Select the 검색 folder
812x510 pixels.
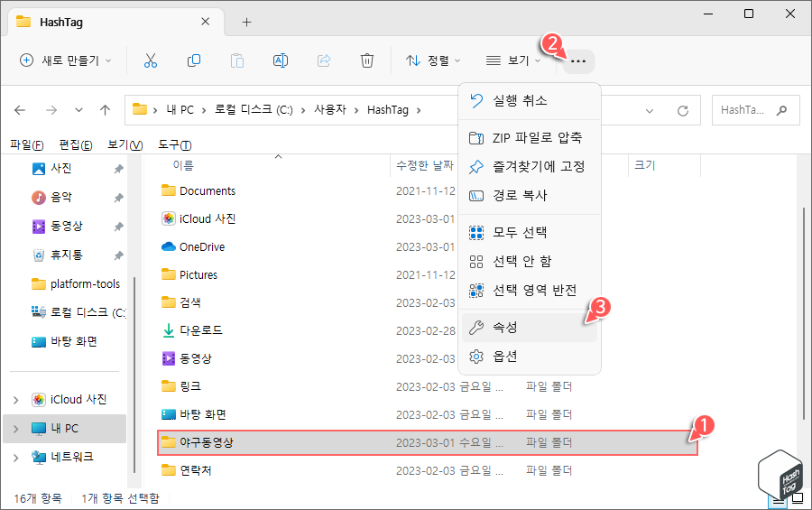(190, 302)
